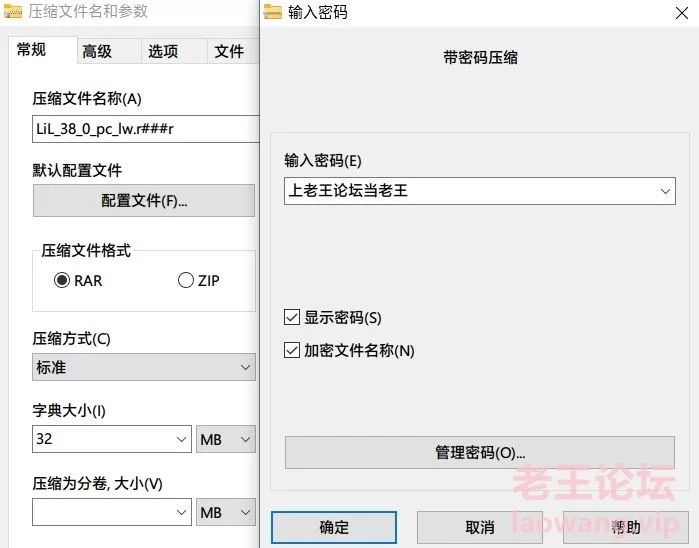Click the WinRAR icon in 输入密码 title bar
This screenshot has height=548, width=699.
(273, 12)
